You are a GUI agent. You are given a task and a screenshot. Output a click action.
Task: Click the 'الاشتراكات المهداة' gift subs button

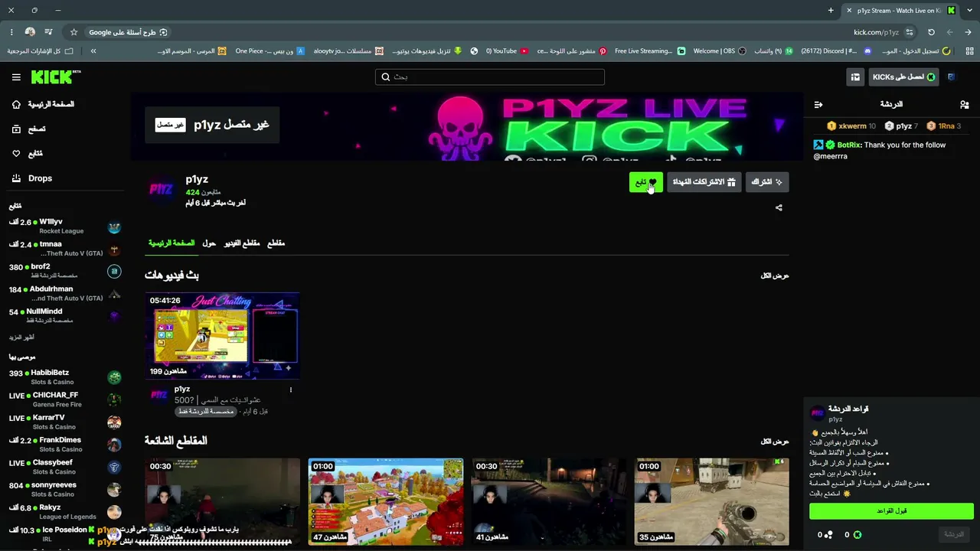pyautogui.click(x=704, y=182)
